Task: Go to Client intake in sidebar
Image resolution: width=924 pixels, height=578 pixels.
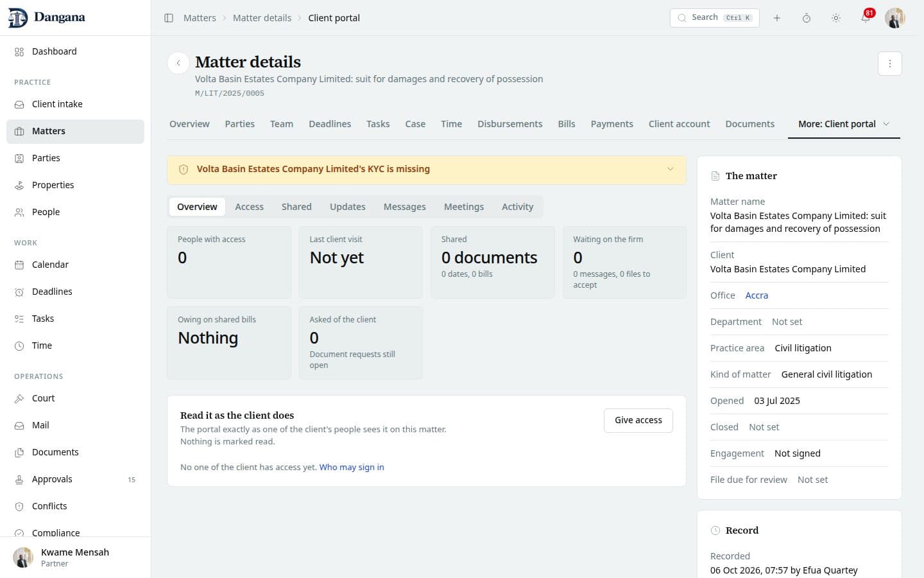Action: click(x=75, y=104)
